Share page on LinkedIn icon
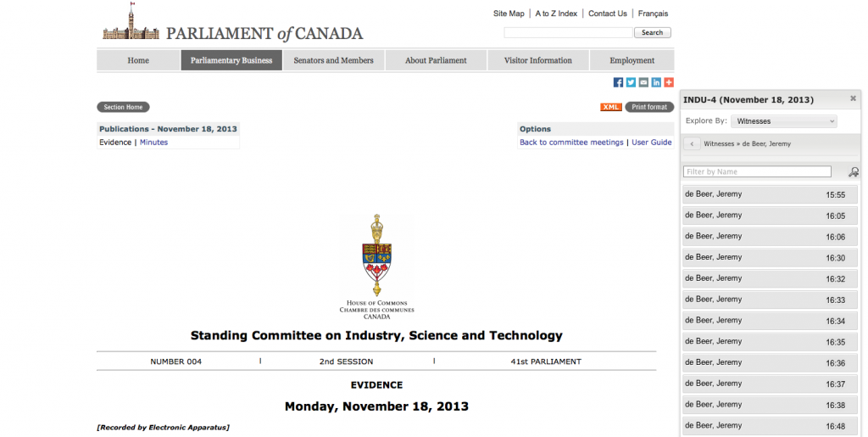 [x=657, y=82]
